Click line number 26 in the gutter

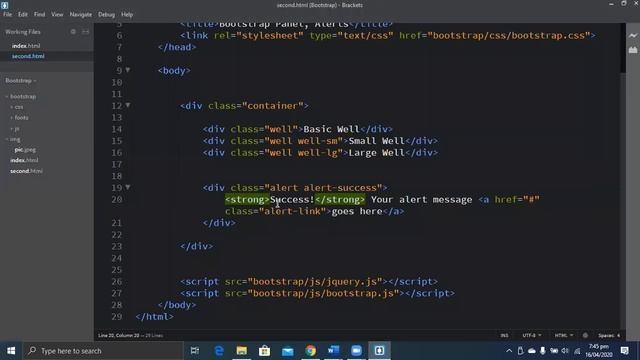point(117,281)
